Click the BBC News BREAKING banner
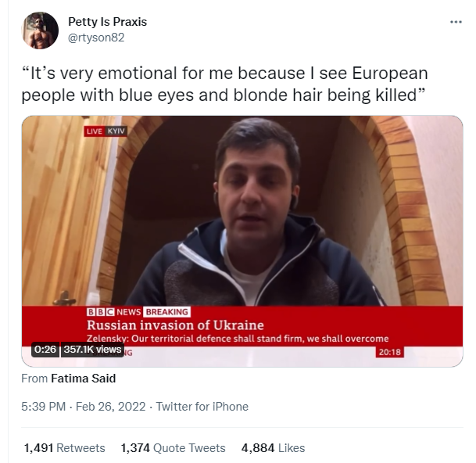 [138, 312]
